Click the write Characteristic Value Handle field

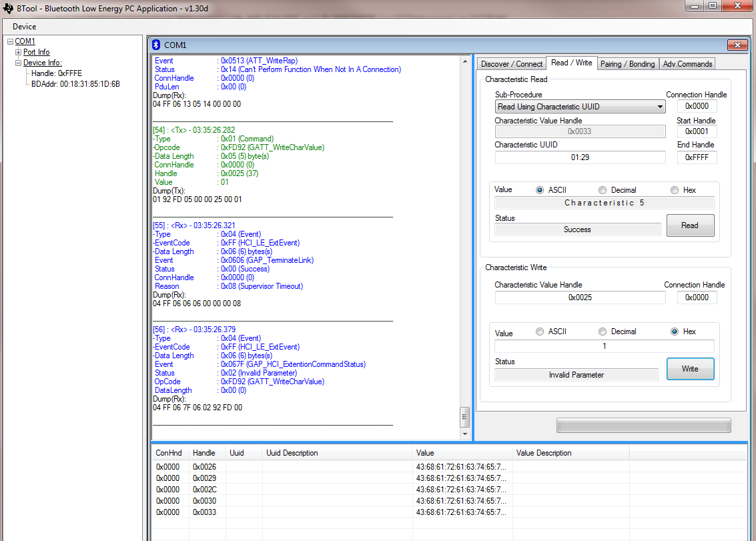[580, 298]
